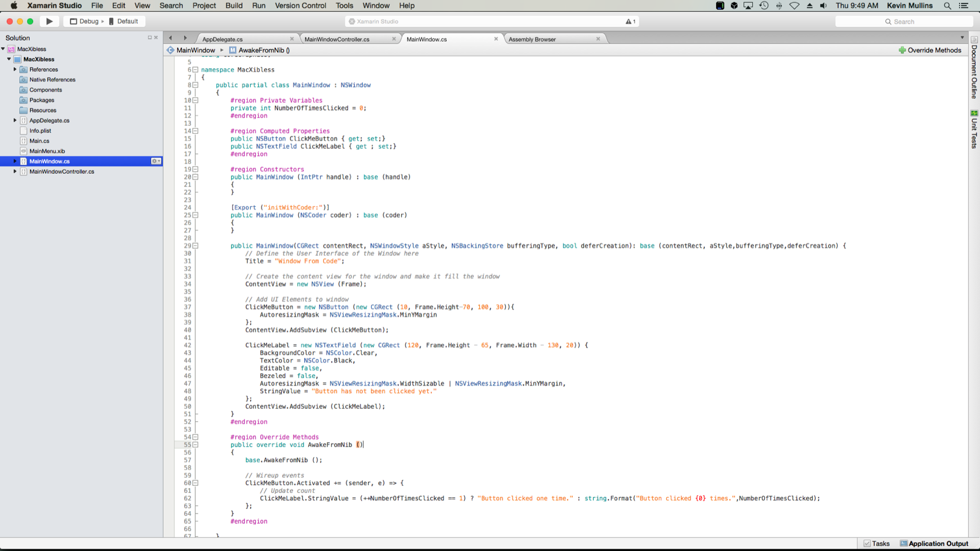Fold the namespace MacXibless block
Screen dimensions: 980x551
point(195,70)
